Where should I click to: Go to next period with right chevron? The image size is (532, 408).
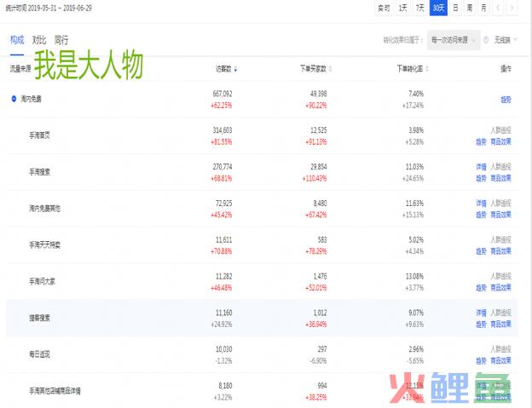tap(512, 8)
